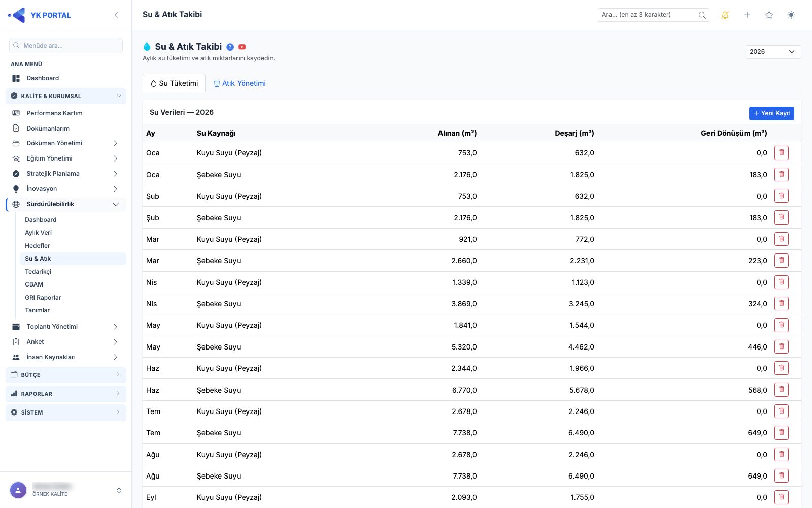Image resolution: width=812 pixels, height=508 pixels.
Task: Focus the Menüde ara search field
Action: (x=66, y=46)
